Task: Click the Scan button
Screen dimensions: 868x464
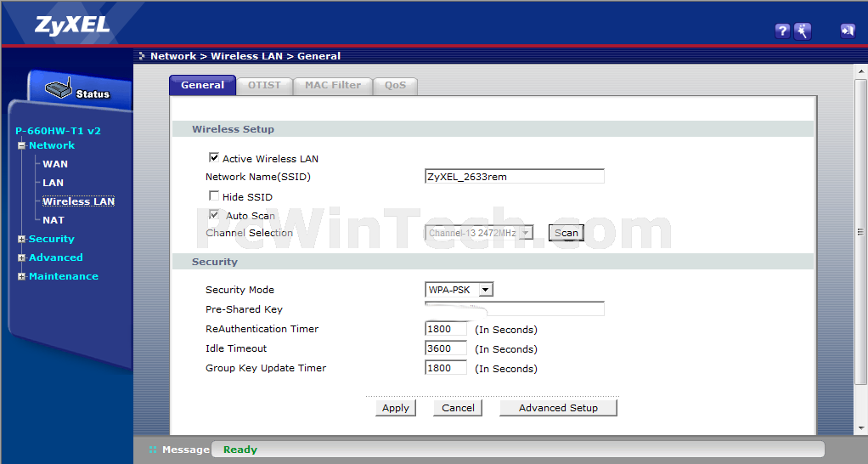Action: [x=566, y=233]
